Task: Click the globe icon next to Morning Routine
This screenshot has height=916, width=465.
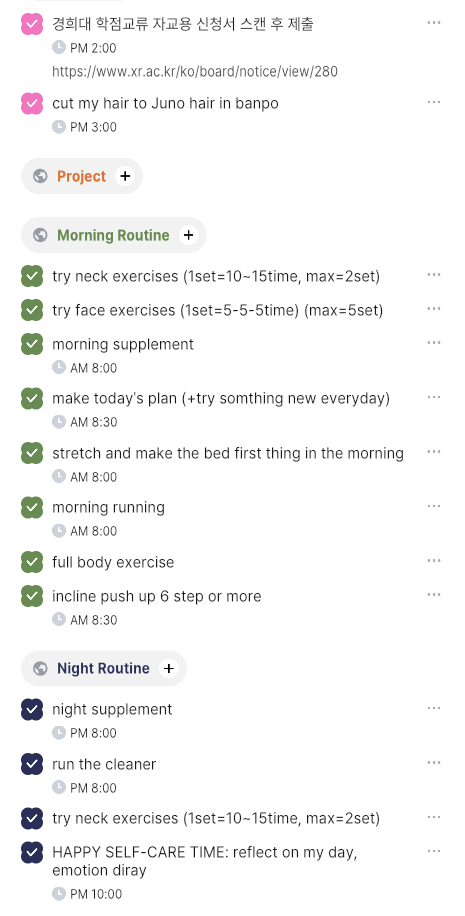Action: point(40,235)
